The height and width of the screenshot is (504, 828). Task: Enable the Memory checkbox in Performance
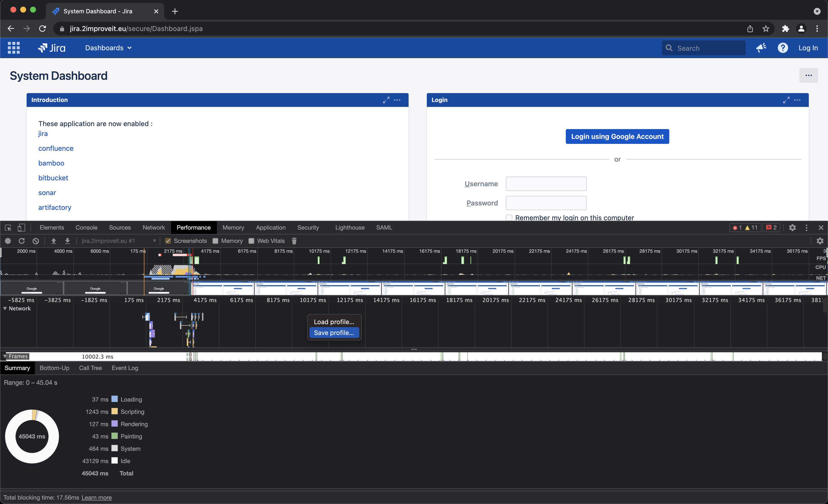coord(215,241)
